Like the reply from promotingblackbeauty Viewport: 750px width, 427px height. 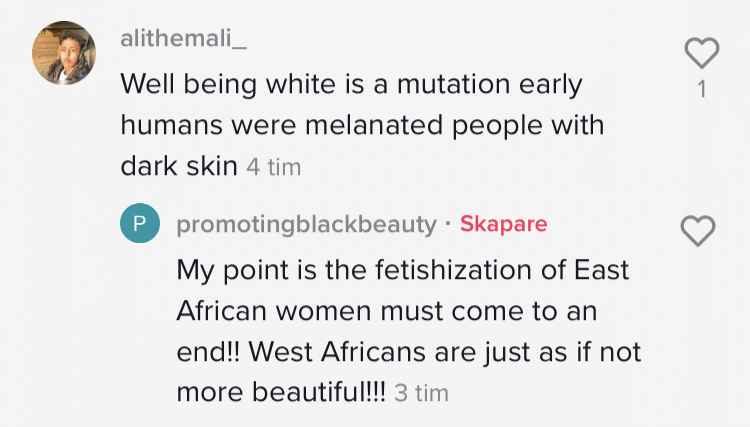(x=698, y=231)
